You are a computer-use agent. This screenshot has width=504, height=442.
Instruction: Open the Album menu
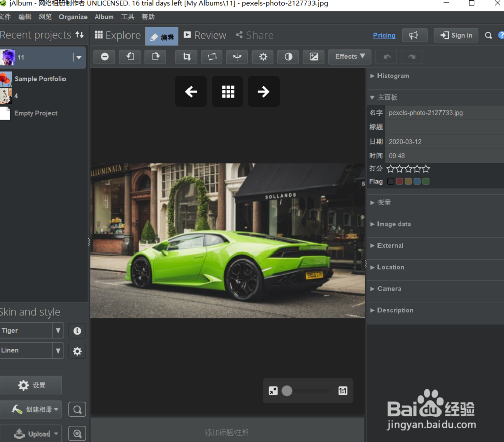click(104, 17)
